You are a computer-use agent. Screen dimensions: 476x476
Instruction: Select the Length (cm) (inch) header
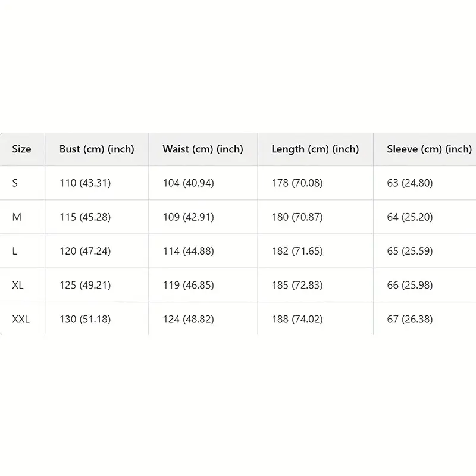[x=315, y=149]
